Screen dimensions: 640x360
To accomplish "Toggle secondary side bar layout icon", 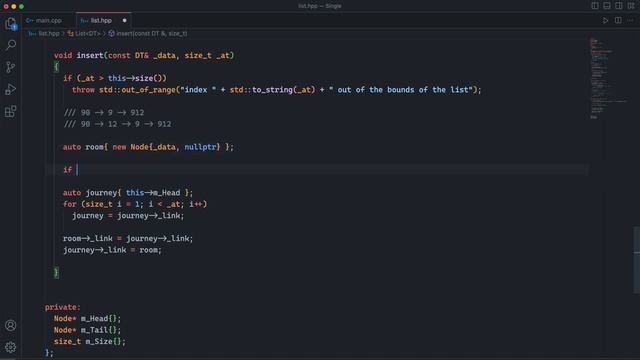I will (619, 6).
